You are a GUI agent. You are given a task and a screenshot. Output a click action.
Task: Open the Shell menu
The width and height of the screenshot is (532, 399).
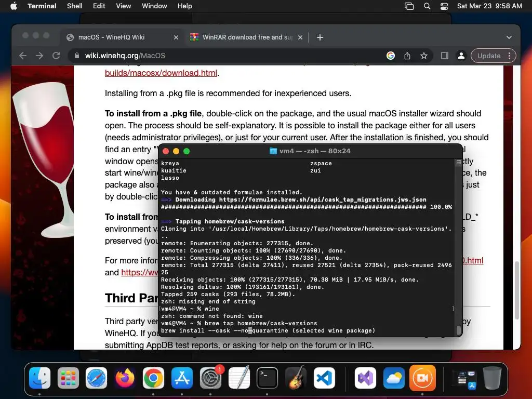(x=74, y=6)
